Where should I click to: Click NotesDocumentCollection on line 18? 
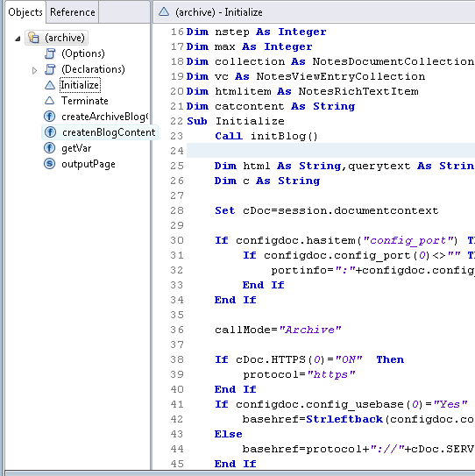(x=393, y=61)
